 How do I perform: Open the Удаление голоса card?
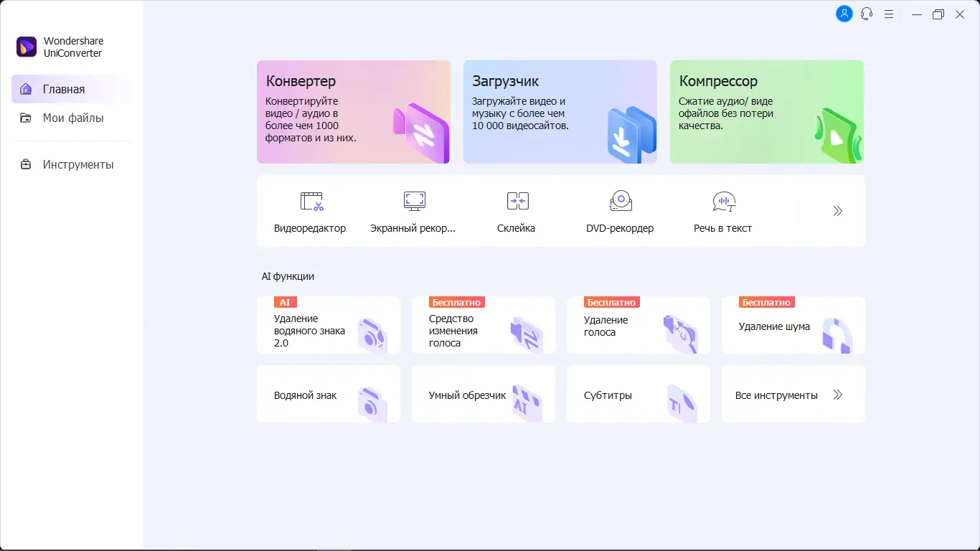(639, 325)
